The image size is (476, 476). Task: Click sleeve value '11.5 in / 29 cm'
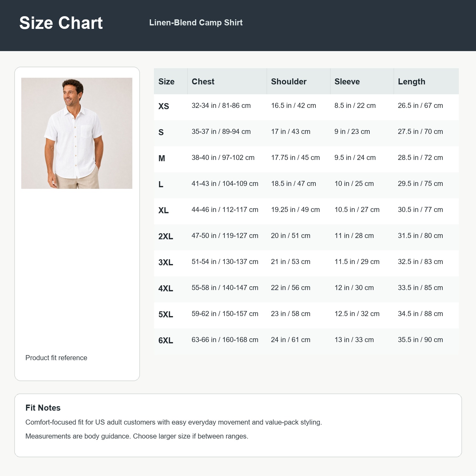pyautogui.click(x=357, y=262)
